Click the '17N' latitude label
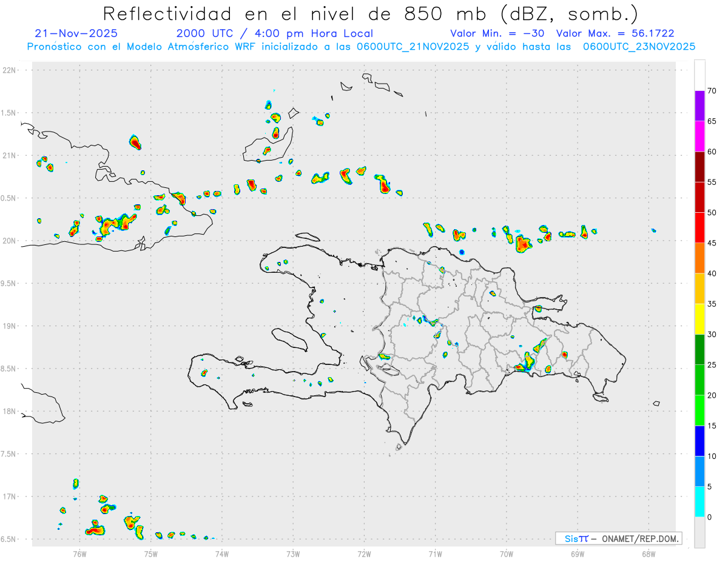The height and width of the screenshot is (562, 728). point(9,497)
